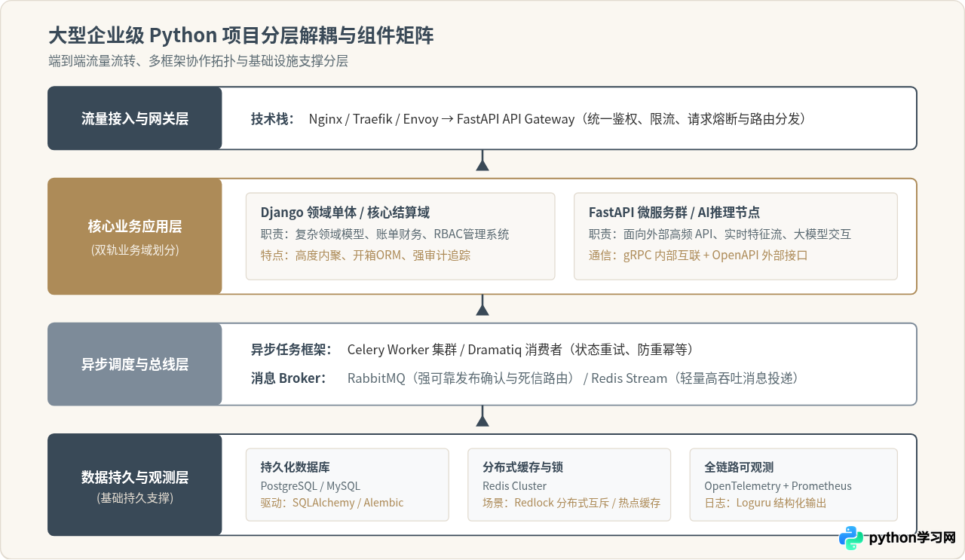Click the Celery Worker 集群 / Dramatiq text

[x=520, y=350]
